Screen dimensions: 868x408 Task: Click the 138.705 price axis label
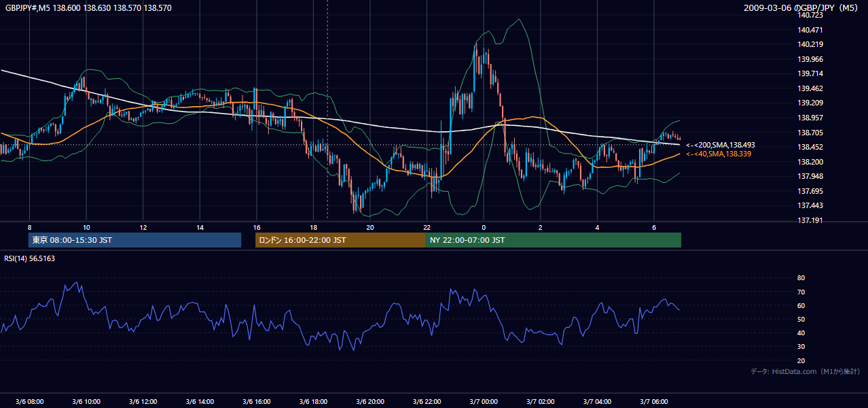[811, 133]
